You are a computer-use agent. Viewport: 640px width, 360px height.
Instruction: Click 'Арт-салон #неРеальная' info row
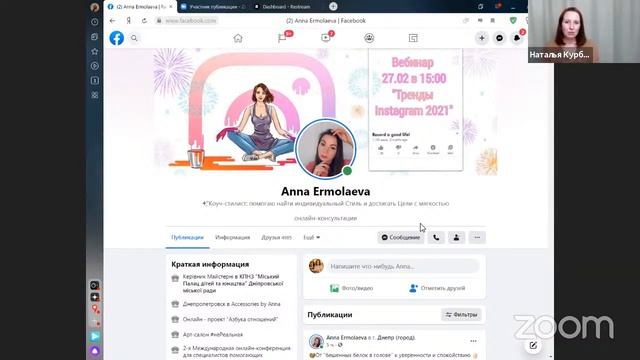point(207,334)
